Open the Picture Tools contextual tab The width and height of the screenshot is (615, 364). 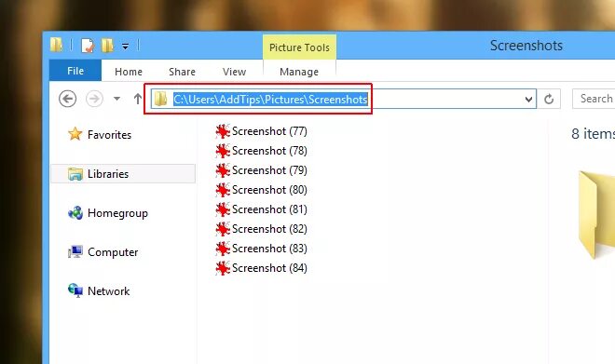point(299,47)
